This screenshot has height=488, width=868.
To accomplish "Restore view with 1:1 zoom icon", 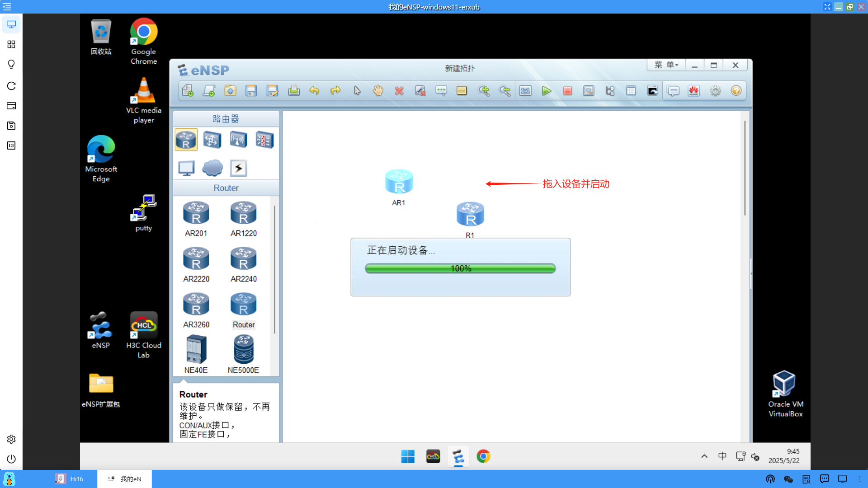I will 525,90.
